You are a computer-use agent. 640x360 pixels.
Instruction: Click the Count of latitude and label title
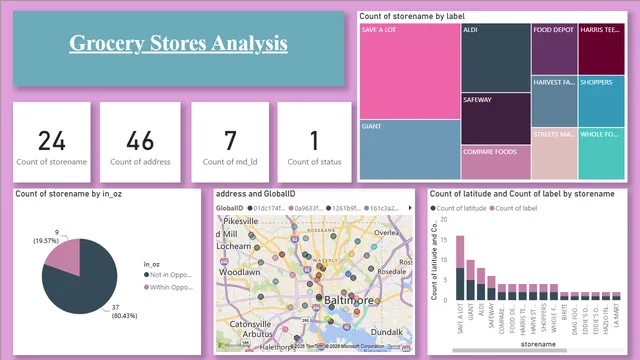coord(522,194)
